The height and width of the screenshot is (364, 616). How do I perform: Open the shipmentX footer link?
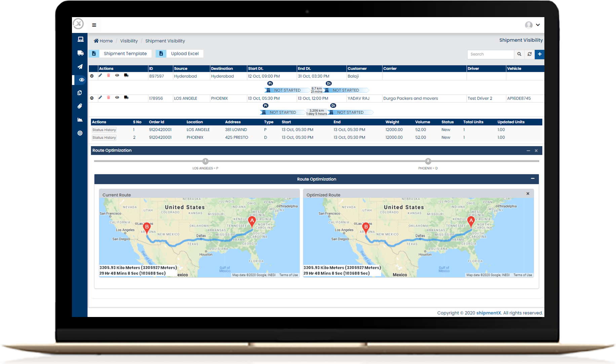(x=489, y=313)
